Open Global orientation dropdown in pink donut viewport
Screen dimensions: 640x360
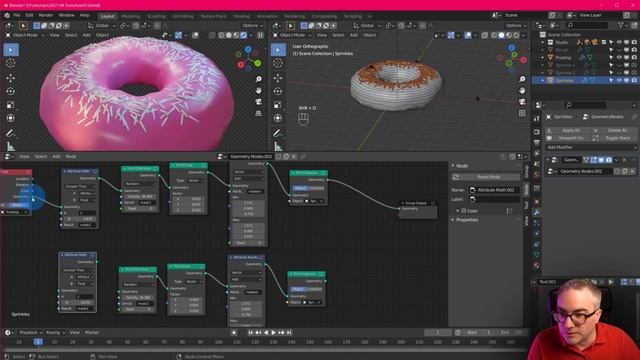coord(102,25)
